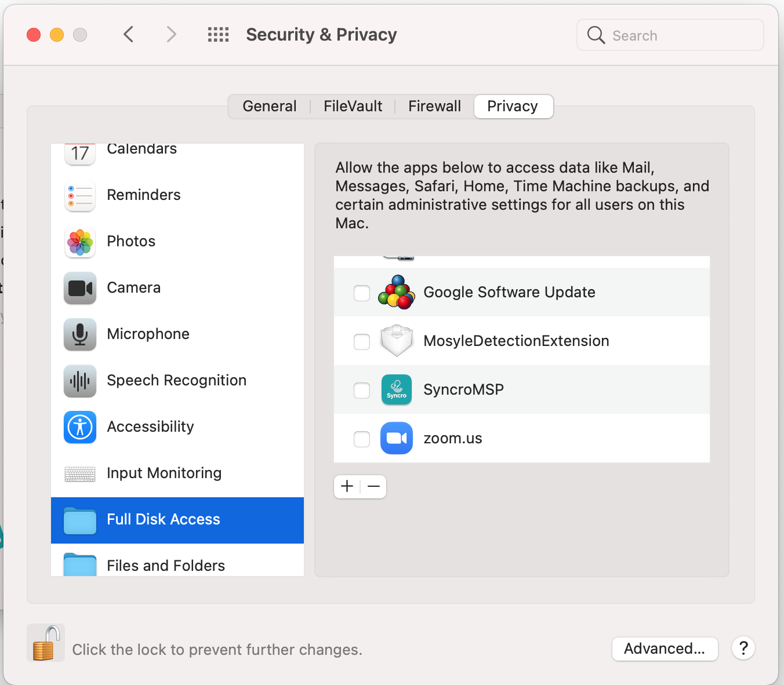
Task: Enable Full Disk Access for zoom.us
Action: point(362,439)
